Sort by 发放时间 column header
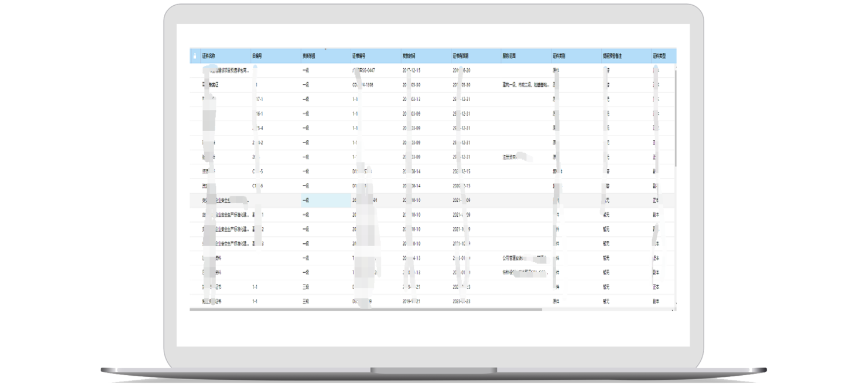Viewport: 868px width, 389px height. click(409, 57)
